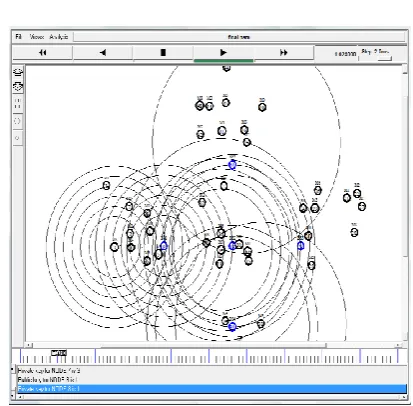Fast forward the animation
The image size is (413, 406).
284,53
